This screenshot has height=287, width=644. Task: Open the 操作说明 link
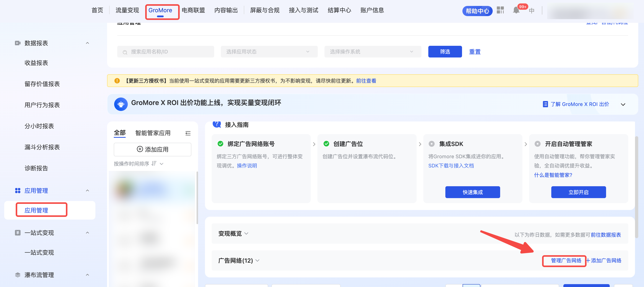click(x=247, y=166)
